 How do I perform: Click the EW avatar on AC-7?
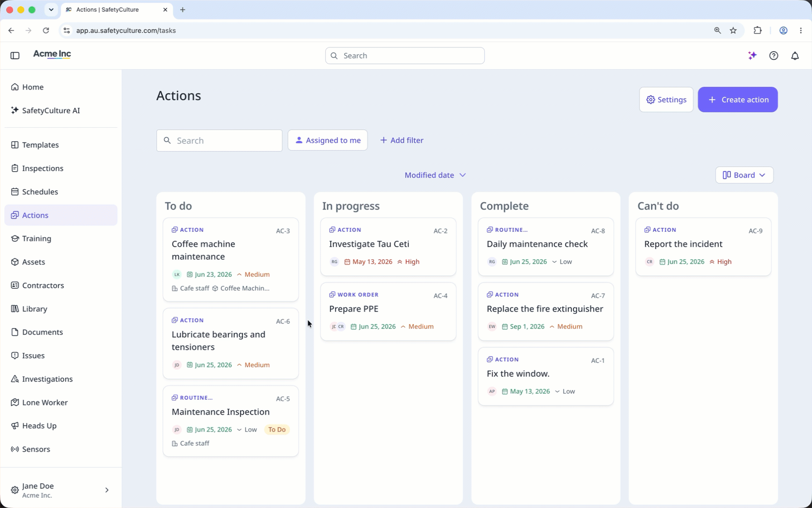(x=492, y=327)
